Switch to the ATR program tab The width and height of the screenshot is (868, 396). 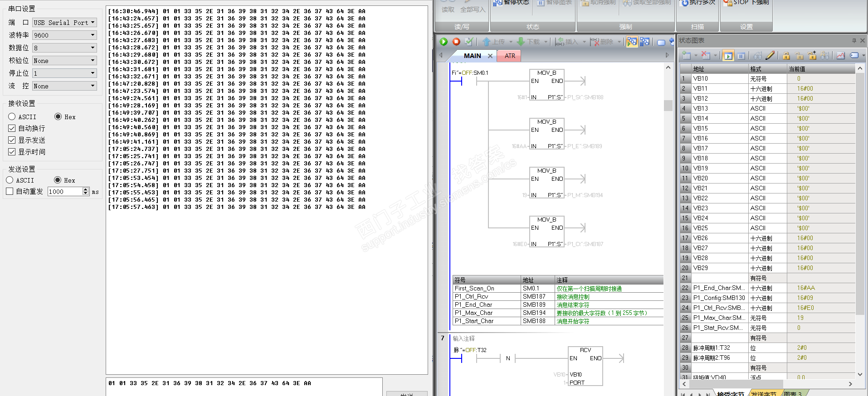[510, 56]
